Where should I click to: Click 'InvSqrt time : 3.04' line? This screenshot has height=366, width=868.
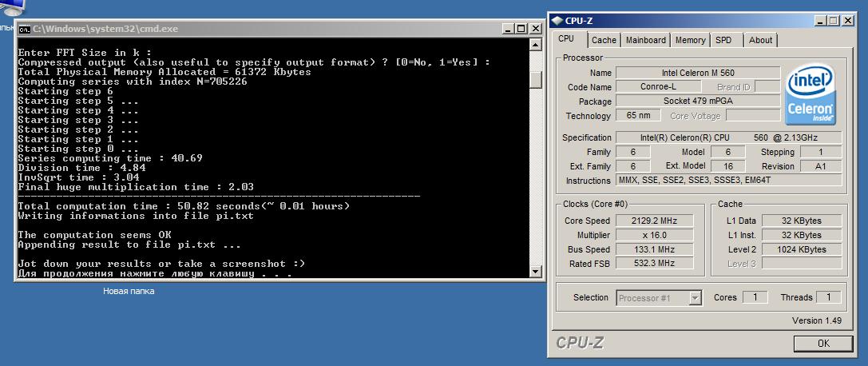[78, 177]
